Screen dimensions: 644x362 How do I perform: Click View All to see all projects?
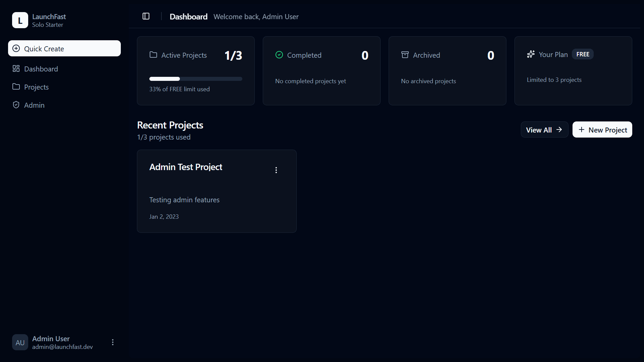(x=544, y=130)
